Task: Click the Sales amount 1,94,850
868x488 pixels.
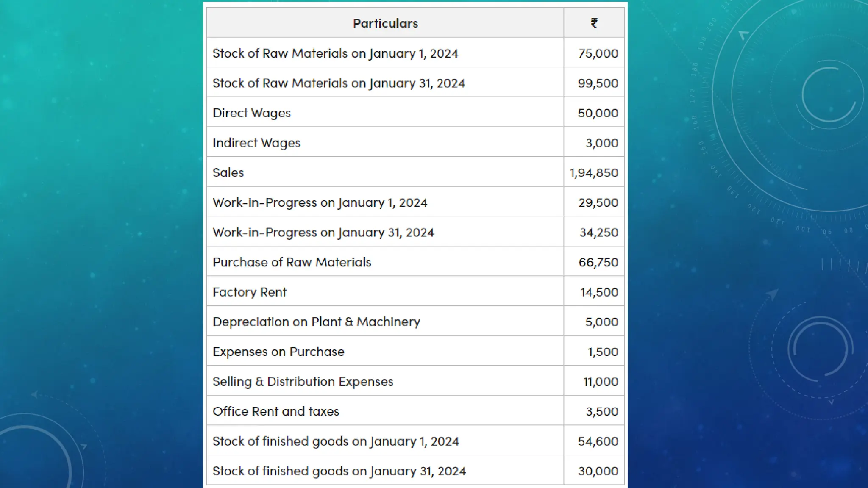Action: tap(593, 173)
